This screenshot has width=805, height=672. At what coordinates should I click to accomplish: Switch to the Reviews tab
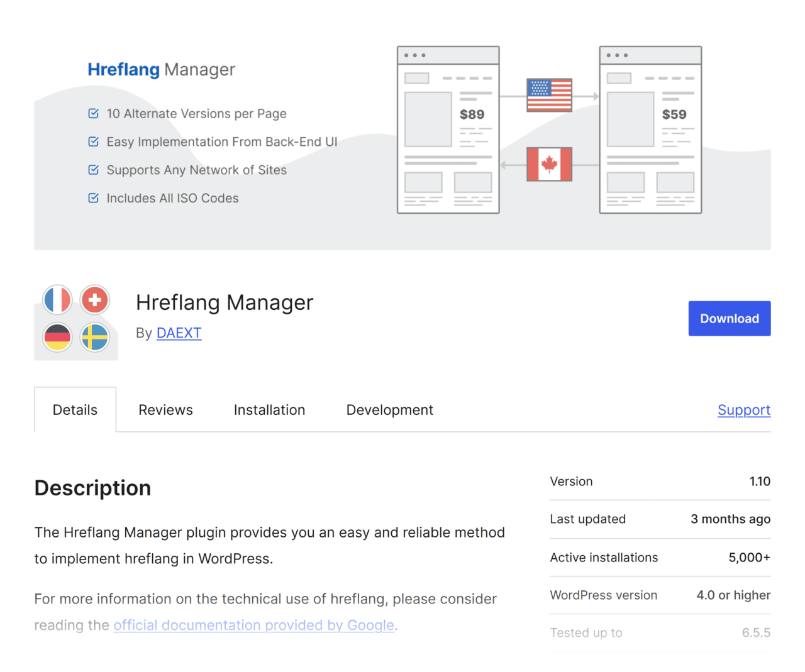(x=165, y=409)
